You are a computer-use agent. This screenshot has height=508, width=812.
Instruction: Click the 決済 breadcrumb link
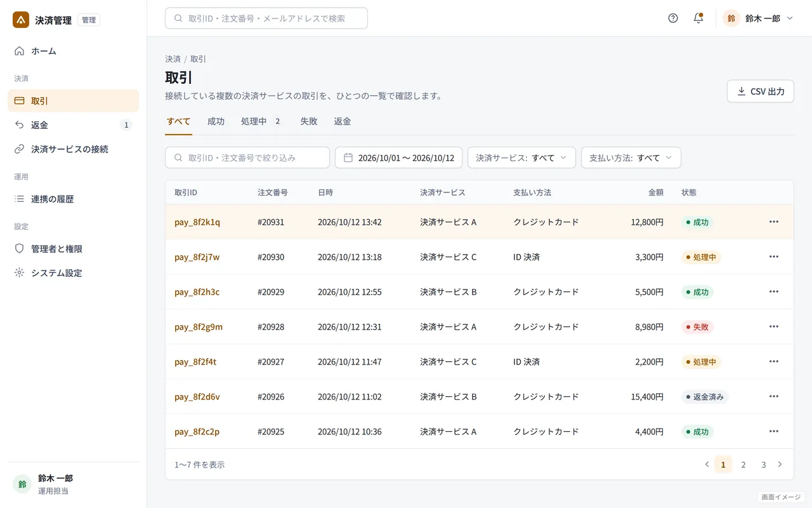coord(173,59)
